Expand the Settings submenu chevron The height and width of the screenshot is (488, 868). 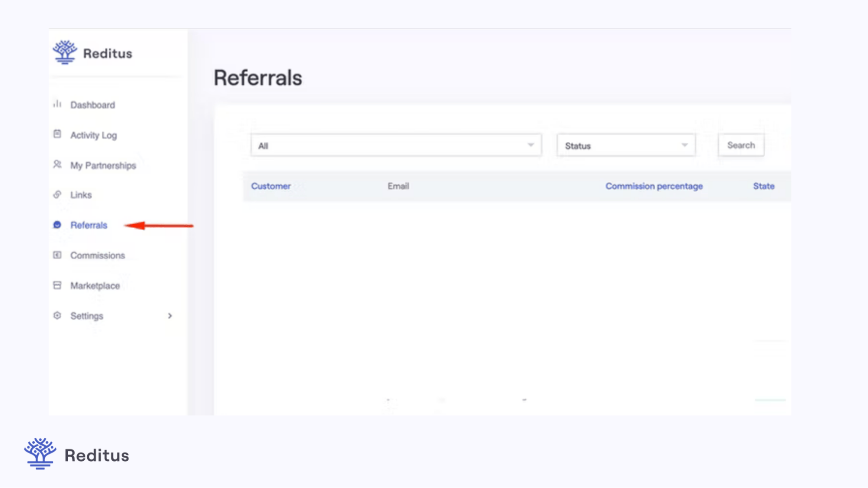pyautogui.click(x=170, y=316)
